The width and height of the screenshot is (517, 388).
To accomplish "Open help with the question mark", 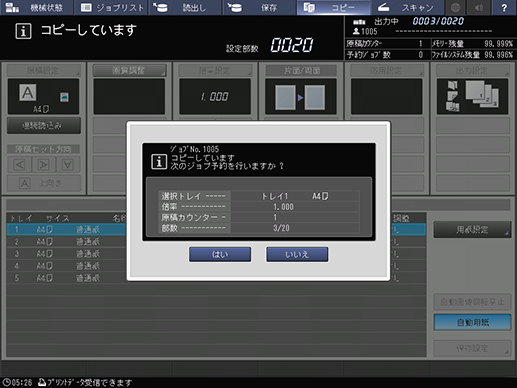I will (504, 7).
